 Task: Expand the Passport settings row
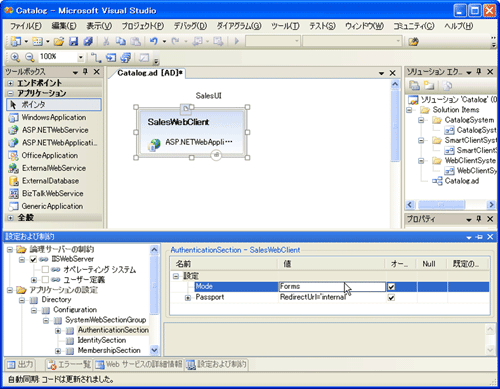188,298
